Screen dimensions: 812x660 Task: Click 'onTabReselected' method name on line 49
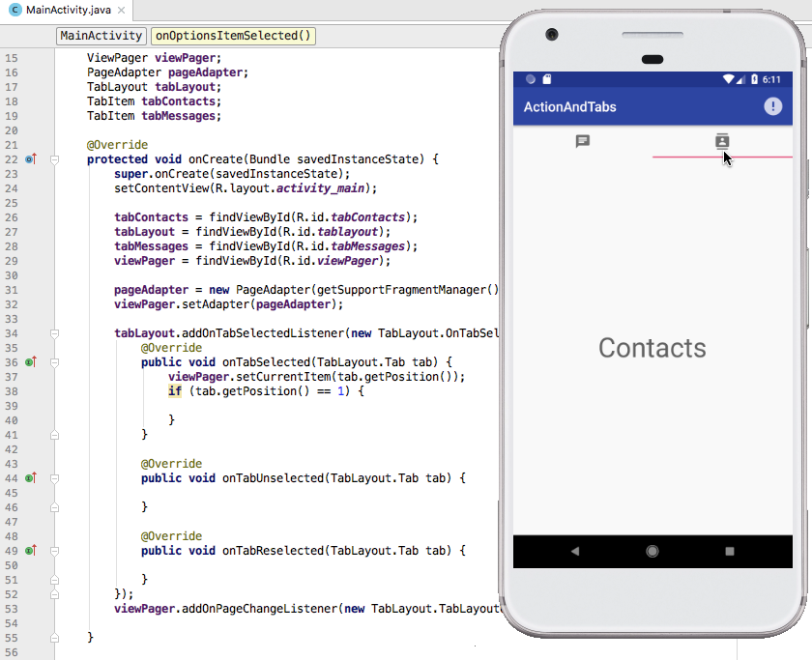coord(273,550)
